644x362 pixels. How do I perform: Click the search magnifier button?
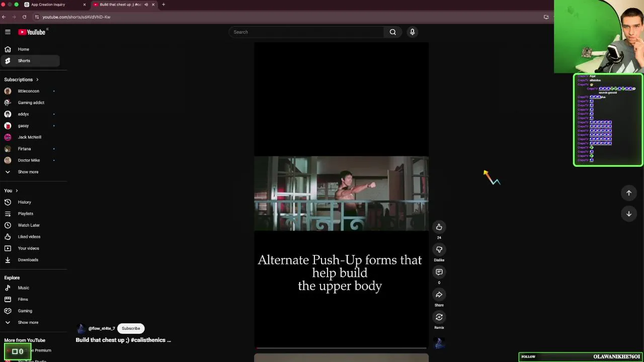[392, 32]
